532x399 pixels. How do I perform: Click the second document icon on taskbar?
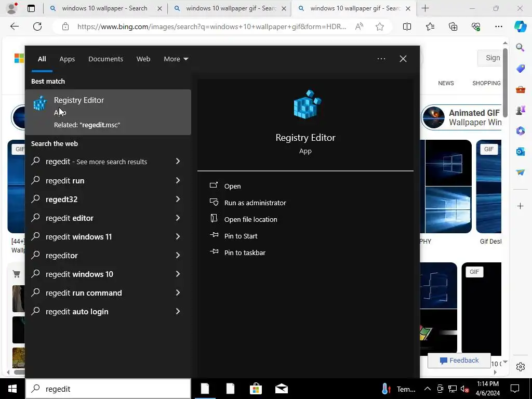coord(230,389)
